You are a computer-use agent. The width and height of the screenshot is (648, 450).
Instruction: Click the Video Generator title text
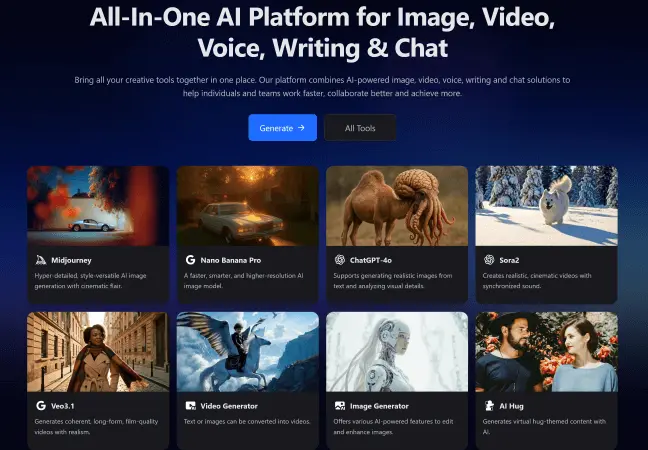coord(229,406)
